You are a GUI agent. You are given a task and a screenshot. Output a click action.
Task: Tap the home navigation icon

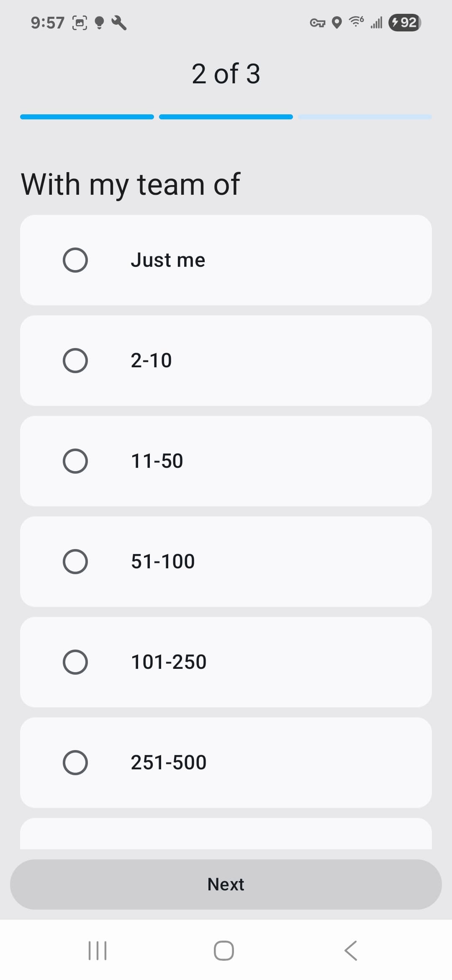click(x=224, y=951)
